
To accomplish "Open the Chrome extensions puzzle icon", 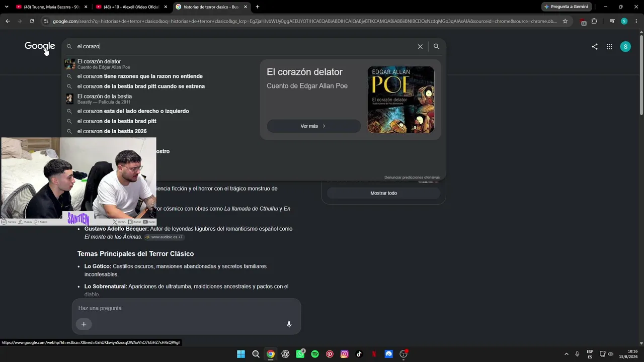I will point(594,21).
